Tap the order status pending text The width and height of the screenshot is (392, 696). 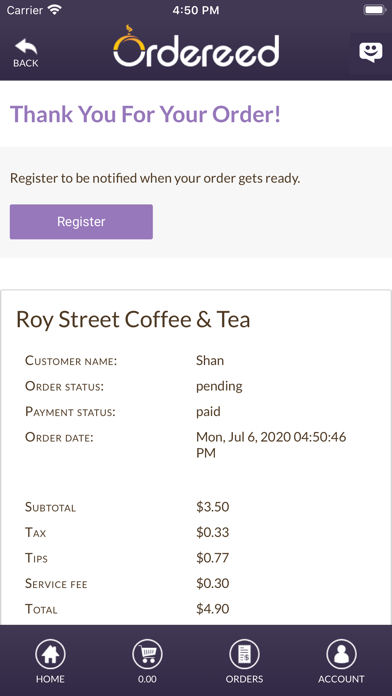219,386
